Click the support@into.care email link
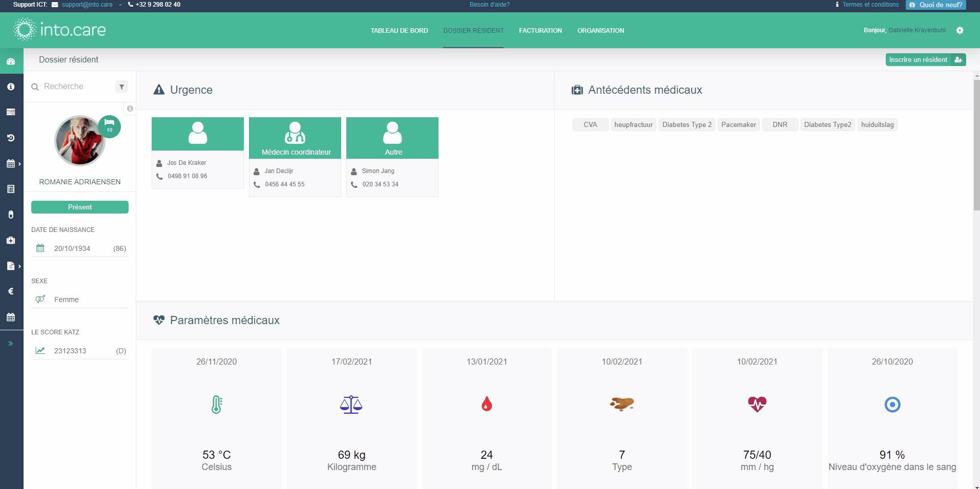 (x=87, y=5)
